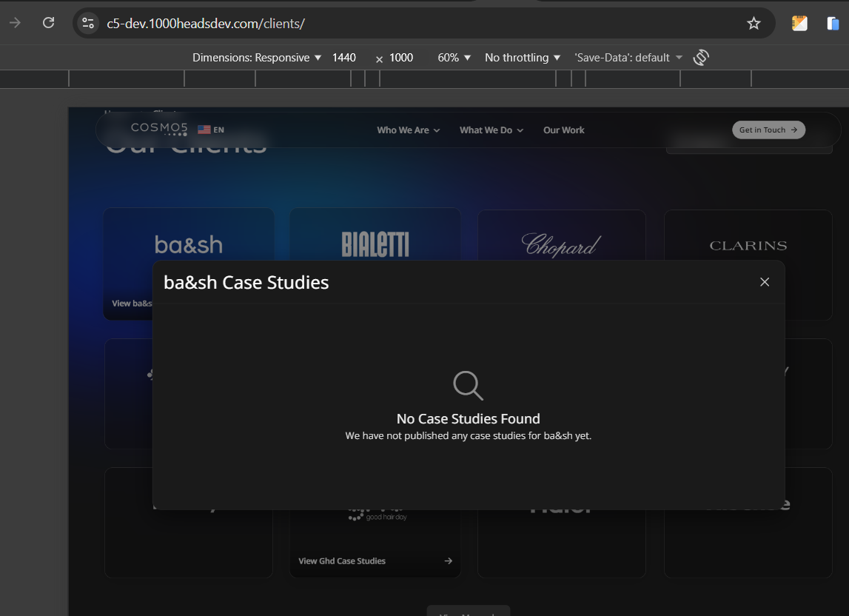
Task: Expand the What We Do menu
Action: 491,130
